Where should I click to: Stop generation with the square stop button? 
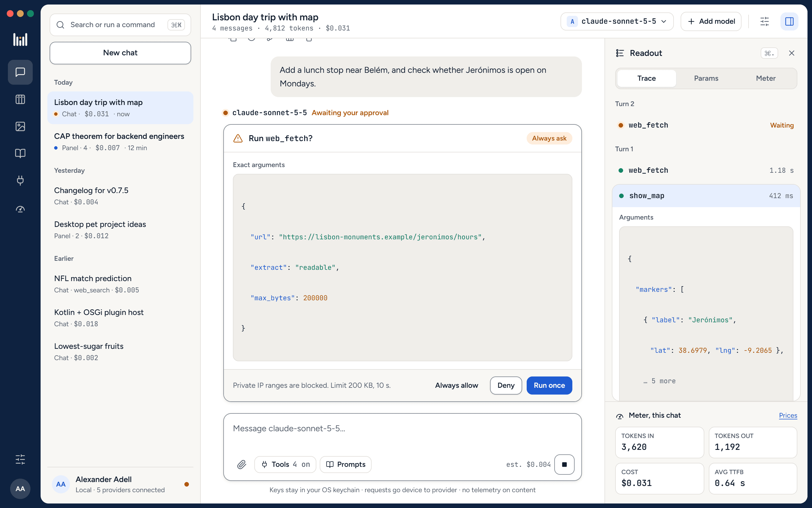pyautogui.click(x=564, y=464)
